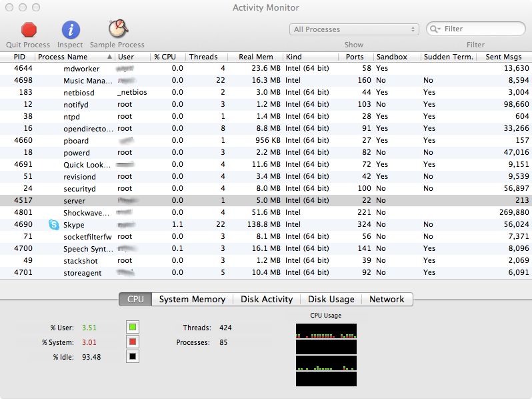Screen dimensions: 532x399
Task: Click the green % User color swatch
Action: tap(133, 327)
